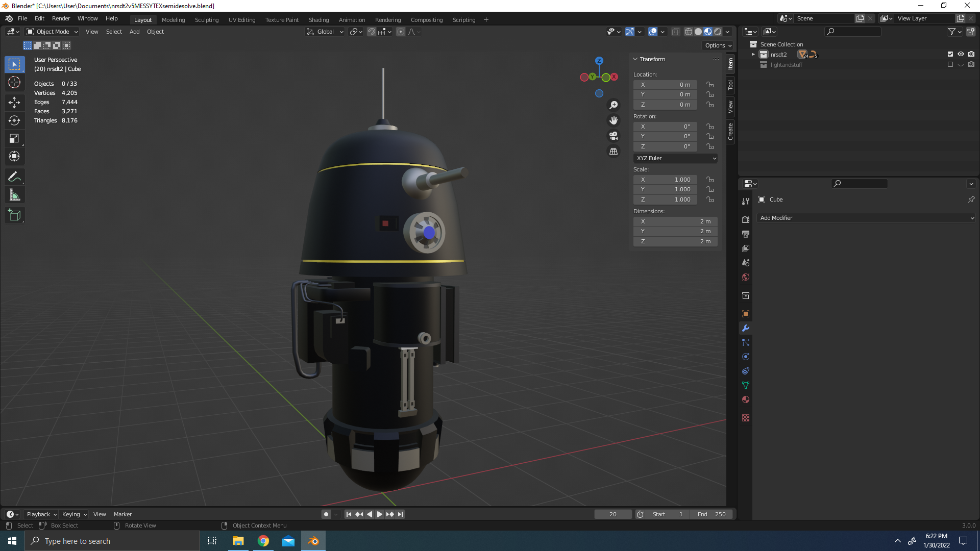Open the Object Mode dropdown

[x=52, y=32]
